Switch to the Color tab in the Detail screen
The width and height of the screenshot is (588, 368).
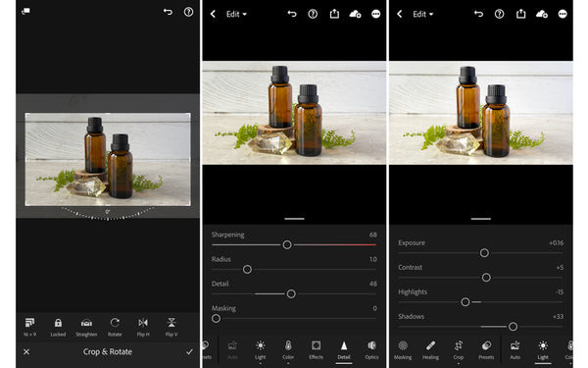point(288,350)
